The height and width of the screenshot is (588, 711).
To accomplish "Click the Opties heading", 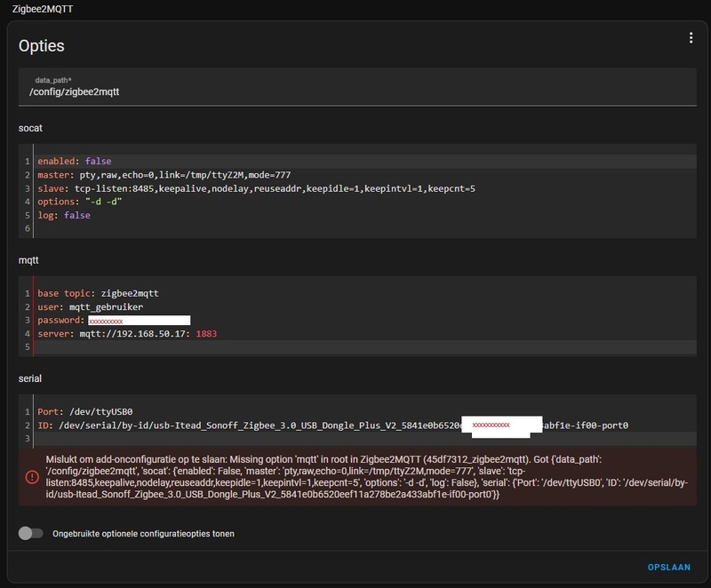I will click(x=41, y=46).
